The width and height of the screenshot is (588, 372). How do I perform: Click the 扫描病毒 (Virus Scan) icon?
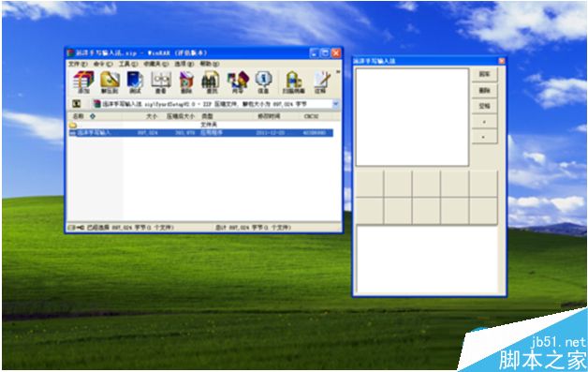[294, 82]
